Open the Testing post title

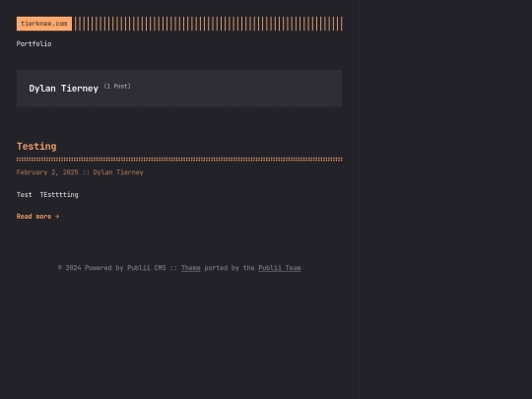pyautogui.click(x=36, y=146)
